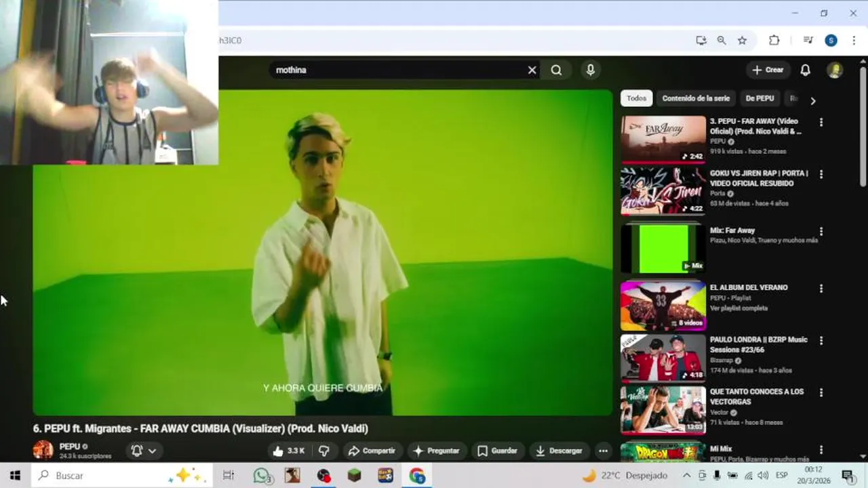Bookmark this page with the star icon
Screen dimensions: 868x488
742,41
